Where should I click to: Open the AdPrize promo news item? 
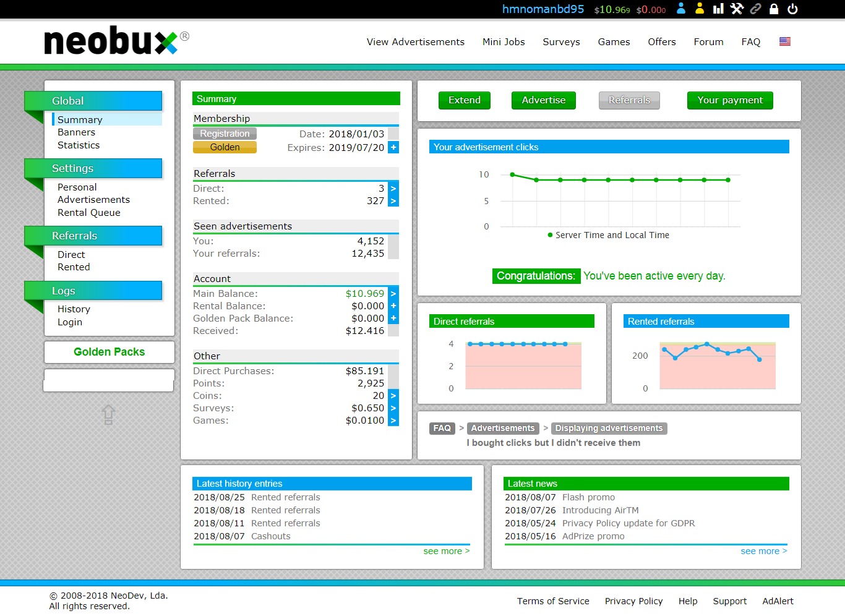tap(593, 536)
